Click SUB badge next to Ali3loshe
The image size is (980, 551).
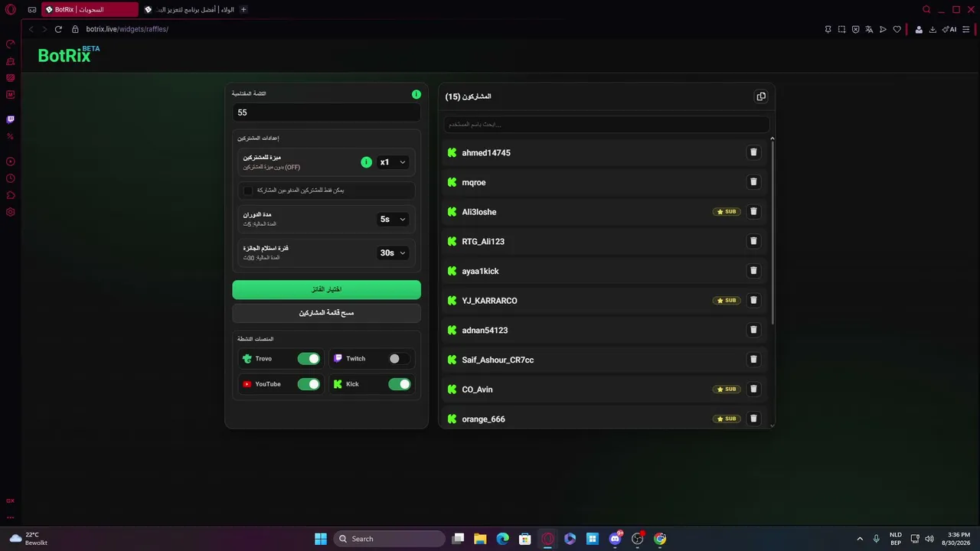(727, 212)
